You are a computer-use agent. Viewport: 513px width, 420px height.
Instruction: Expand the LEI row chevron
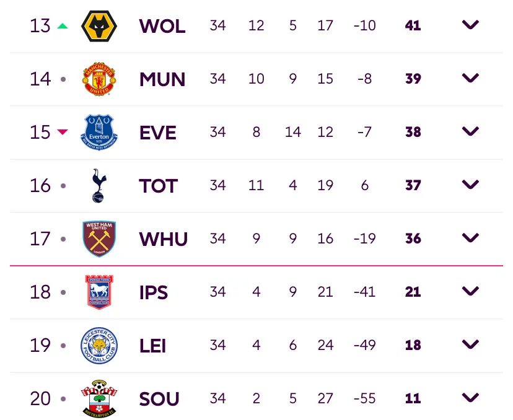click(470, 344)
